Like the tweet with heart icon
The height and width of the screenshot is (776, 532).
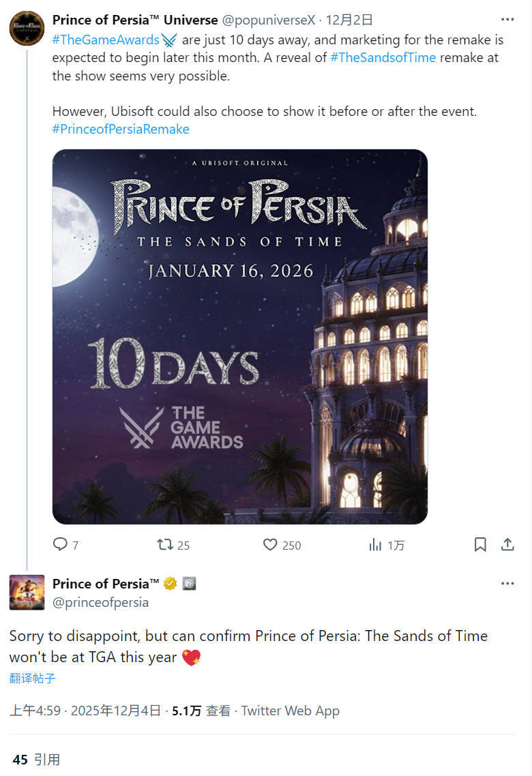tap(271, 544)
